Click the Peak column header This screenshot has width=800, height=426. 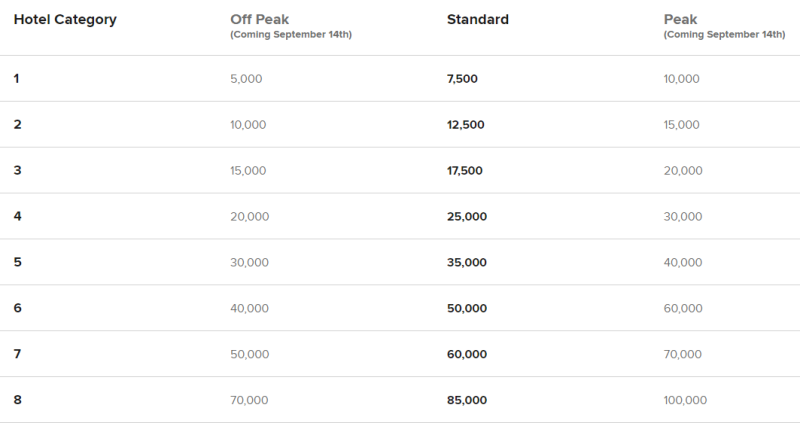(x=681, y=20)
